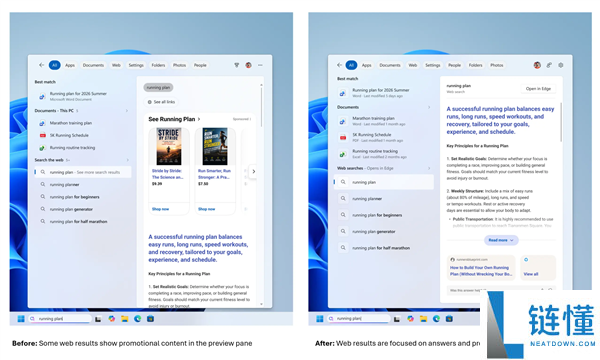
Task: Select the 'Settings' filter tab in the After panel
Action: pyautogui.click(x=433, y=65)
